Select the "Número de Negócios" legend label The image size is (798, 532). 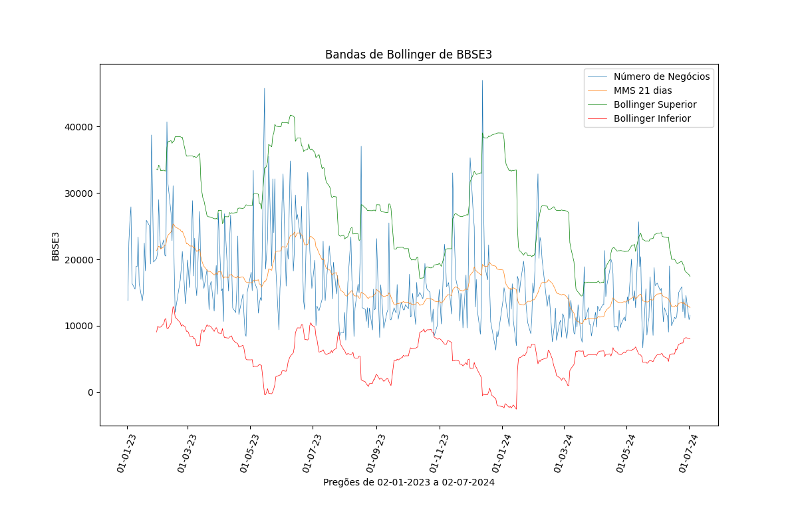click(662, 76)
